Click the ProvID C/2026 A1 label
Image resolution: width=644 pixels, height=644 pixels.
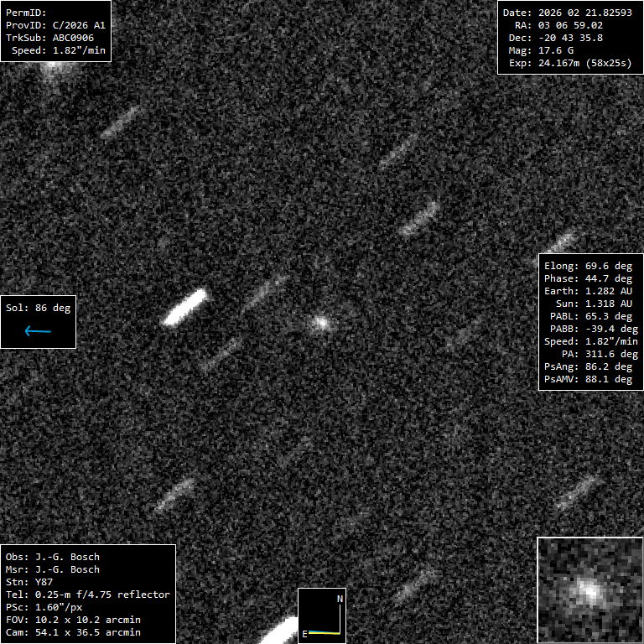pyautogui.click(x=55, y=25)
